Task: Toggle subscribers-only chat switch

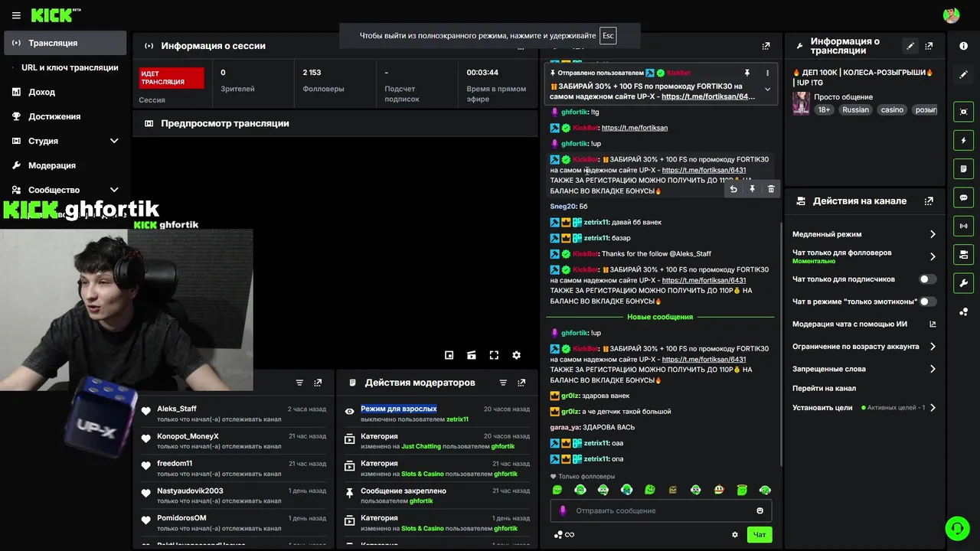Action: [927, 279]
